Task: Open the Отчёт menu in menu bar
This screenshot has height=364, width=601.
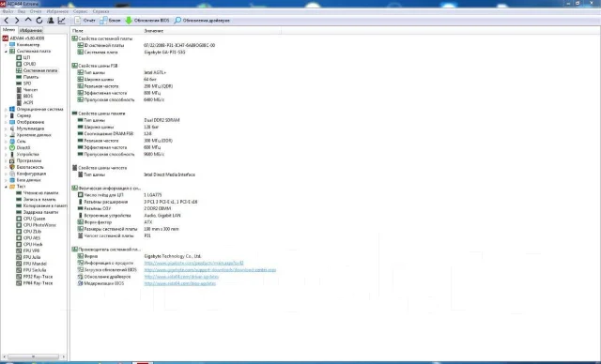Action: pos(36,11)
